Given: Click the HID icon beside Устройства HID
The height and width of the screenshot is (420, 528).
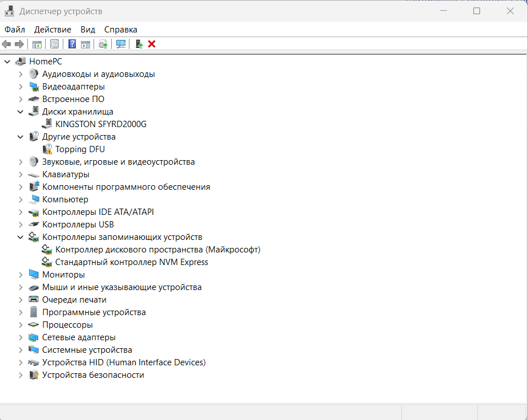Looking at the screenshot, I should [x=34, y=362].
